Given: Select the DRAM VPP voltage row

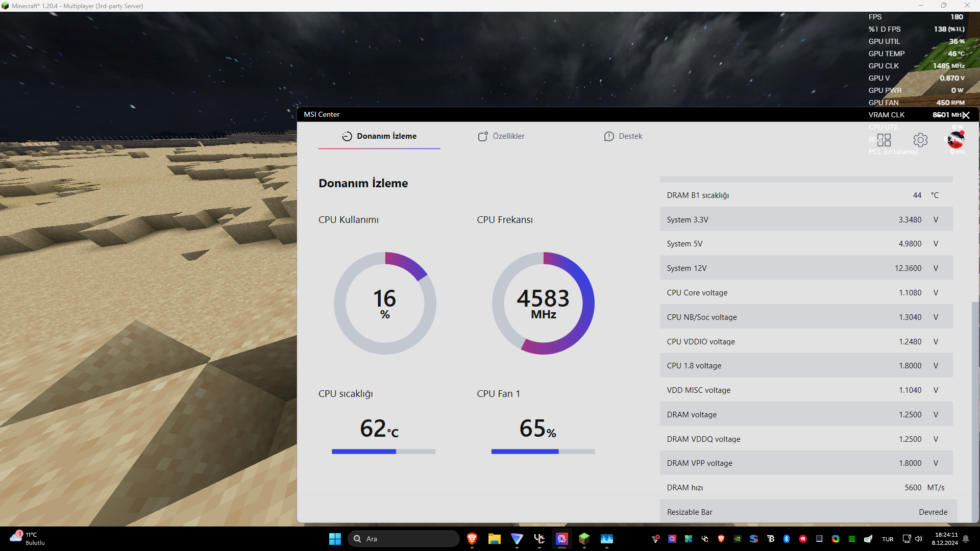Looking at the screenshot, I should [x=806, y=463].
